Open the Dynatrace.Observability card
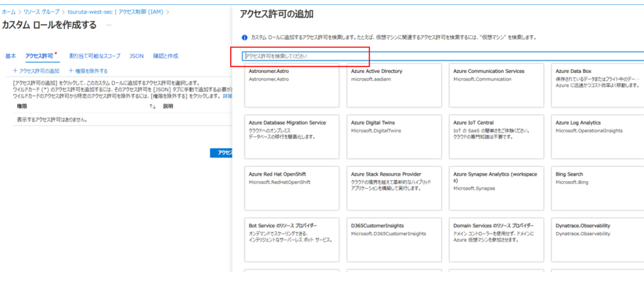This screenshot has height=290, width=644. coord(597,240)
